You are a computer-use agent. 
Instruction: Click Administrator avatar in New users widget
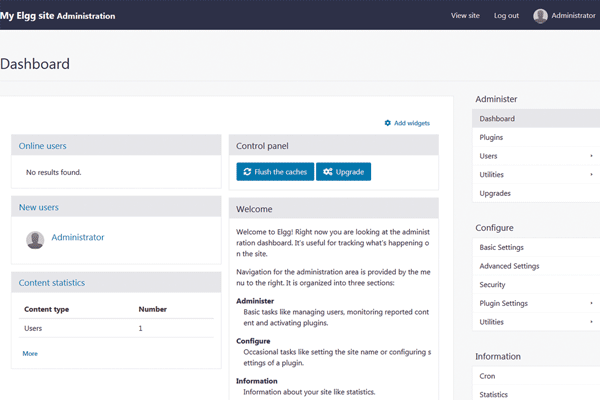click(x=35, y=240)
